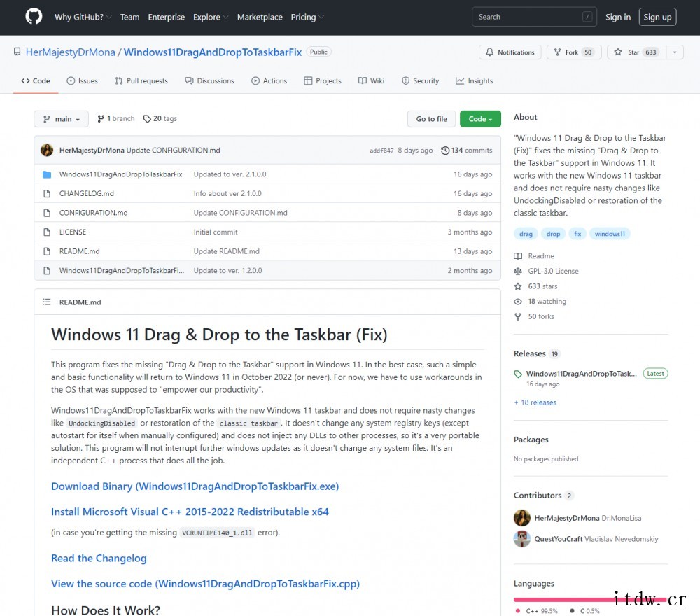Open the + 18 releases link
700x616 pixels.
pos(535,402)
